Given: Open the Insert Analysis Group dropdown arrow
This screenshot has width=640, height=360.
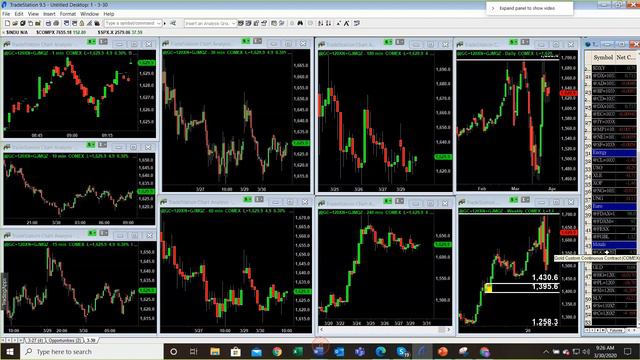Looking at the screenshot, I should click(x=233, y=23).
